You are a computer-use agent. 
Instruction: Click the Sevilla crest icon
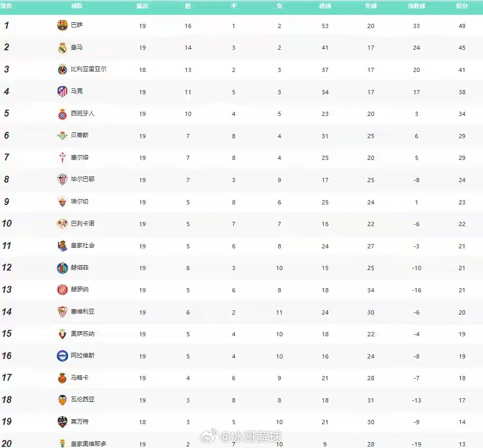62,311
